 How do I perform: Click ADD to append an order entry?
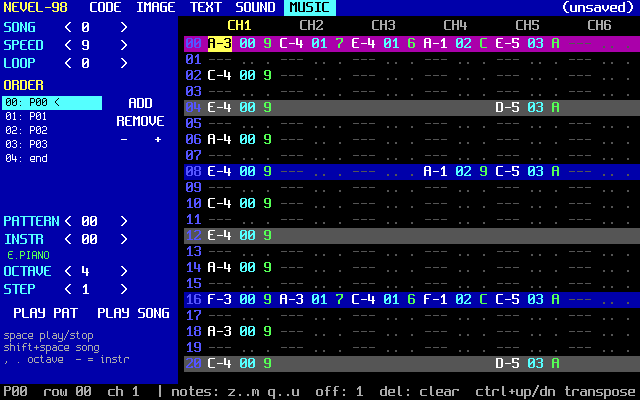pos(140,103)
